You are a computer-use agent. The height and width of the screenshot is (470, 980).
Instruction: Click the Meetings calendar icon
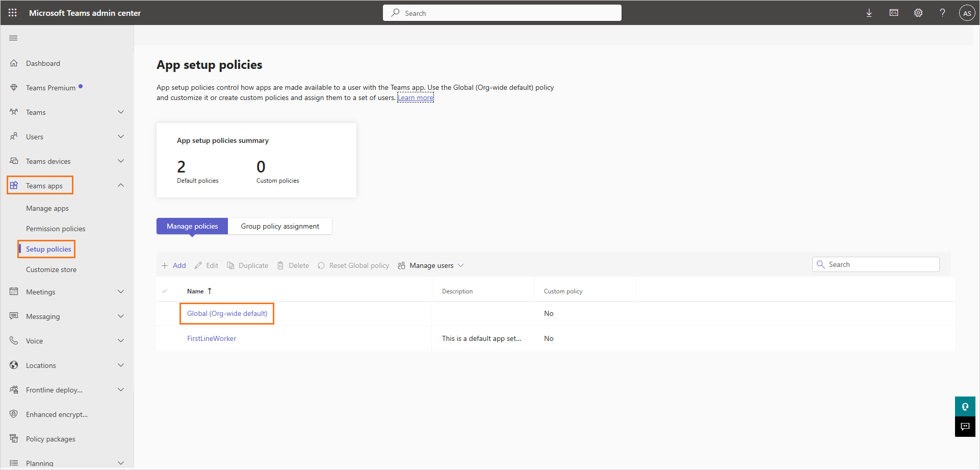[x=14, y=291]
